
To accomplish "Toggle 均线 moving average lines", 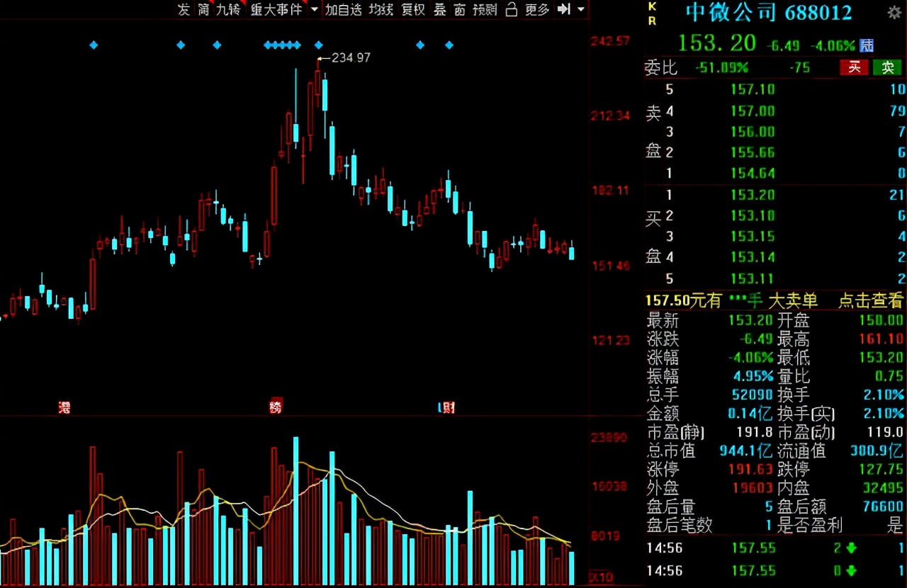I will 381,9.
